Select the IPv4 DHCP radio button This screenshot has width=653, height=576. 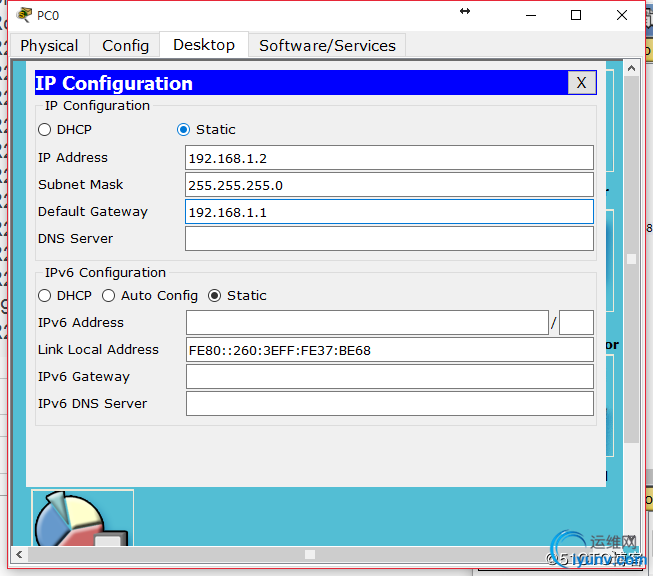[x=44, y=129]
